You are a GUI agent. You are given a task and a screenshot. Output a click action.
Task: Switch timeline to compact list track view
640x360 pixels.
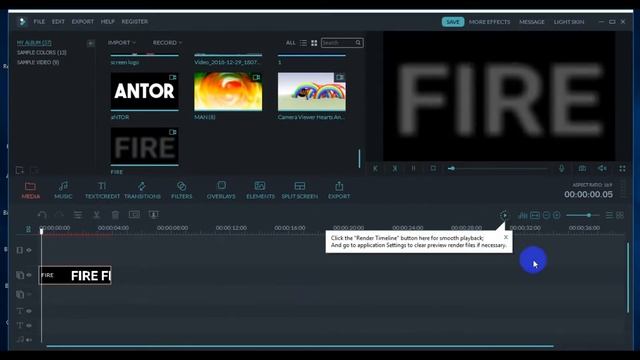pyautogui.click(x=609, y=215)
